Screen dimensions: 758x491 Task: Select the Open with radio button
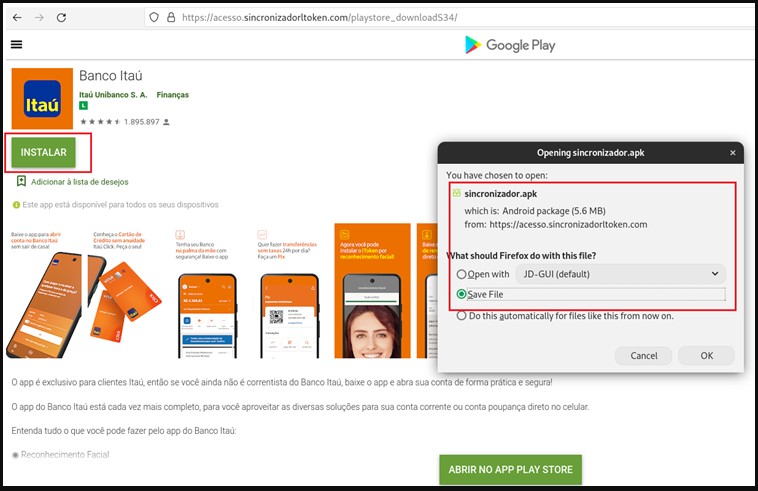pos(461,274)
